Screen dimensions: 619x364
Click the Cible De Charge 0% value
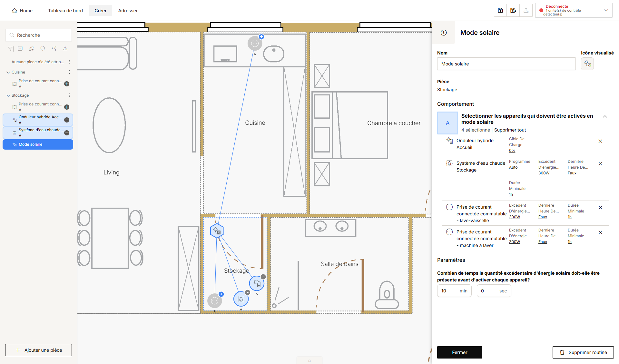click(x=512, y=151)
